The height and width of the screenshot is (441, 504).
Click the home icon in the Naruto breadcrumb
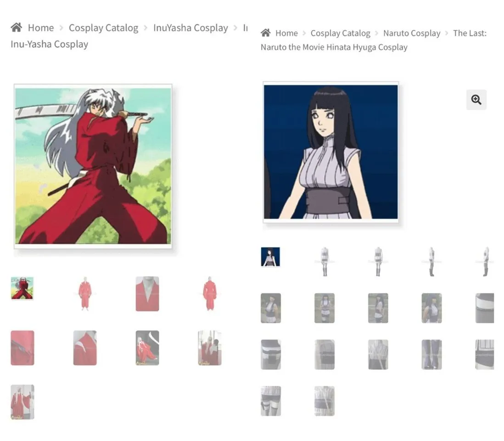[x=265, y=33]
